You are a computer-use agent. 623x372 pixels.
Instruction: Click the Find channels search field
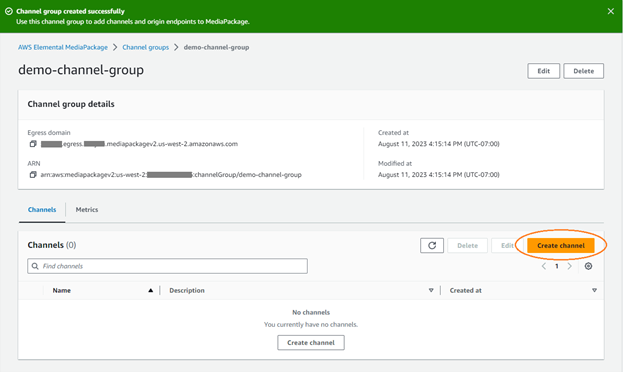pos(167,266)
